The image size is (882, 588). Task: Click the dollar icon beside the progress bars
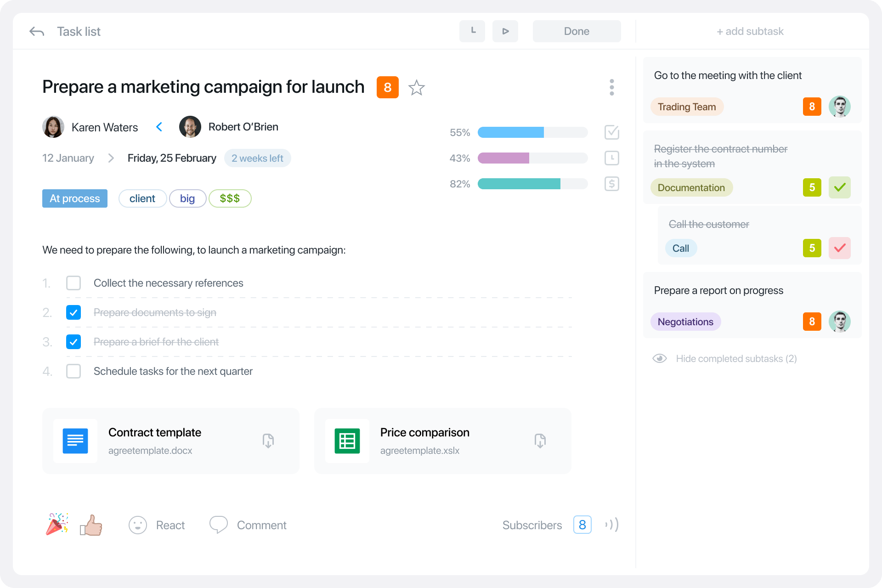[611, 184]
